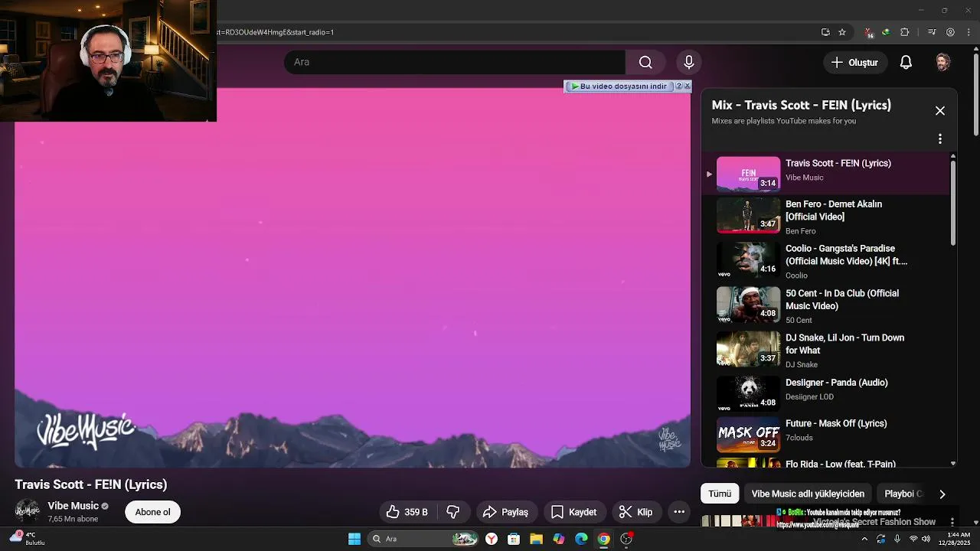Viewport: 980px width, 551px height.
Task: Click the tray microphone icon
Action: [897, 539]
